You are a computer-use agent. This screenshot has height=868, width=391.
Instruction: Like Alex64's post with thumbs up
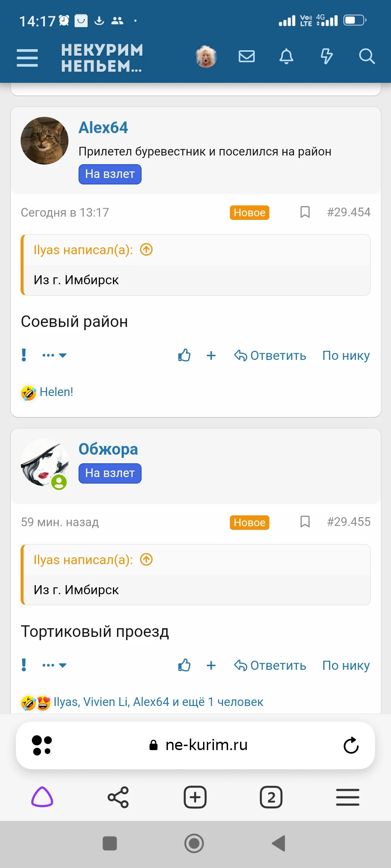184,356
